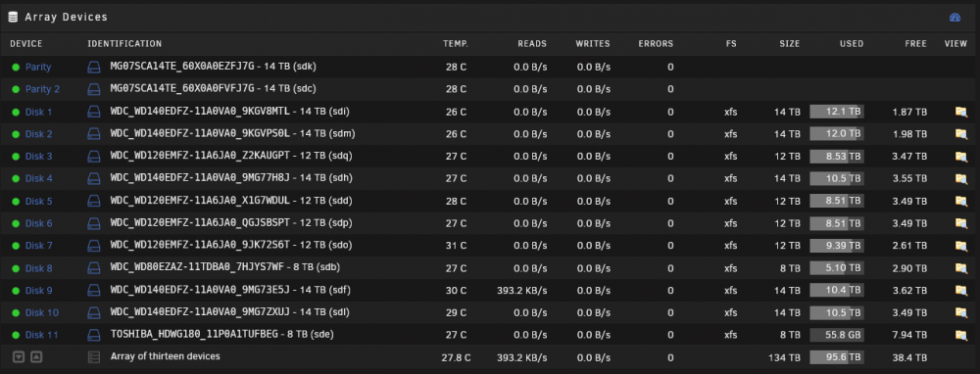Open the dashboard gauge icon in header
Screen dimensions: 980x374
955,18
